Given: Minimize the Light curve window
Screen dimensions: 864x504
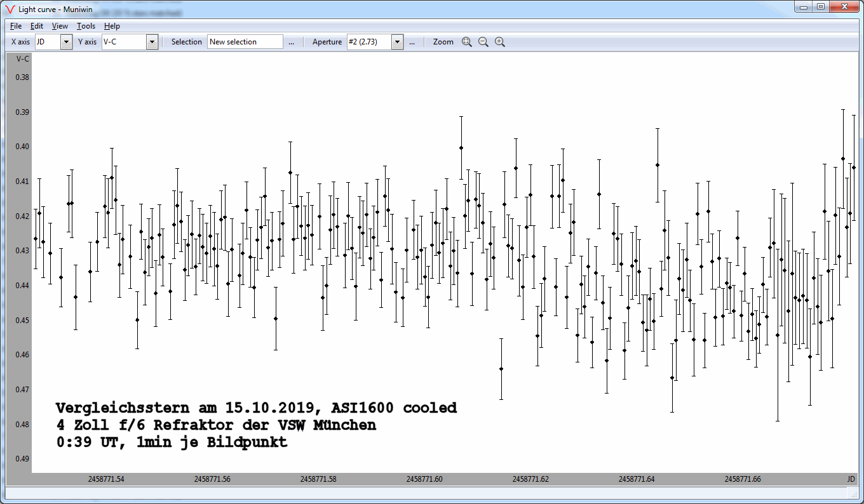Looking at the screenshot, I should [804, 6].
